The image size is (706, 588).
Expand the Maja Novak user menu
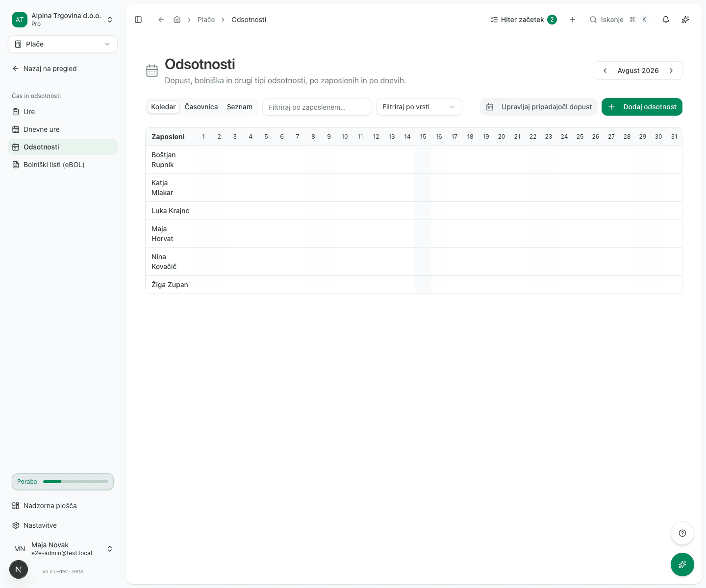click(x=63, y=549)
